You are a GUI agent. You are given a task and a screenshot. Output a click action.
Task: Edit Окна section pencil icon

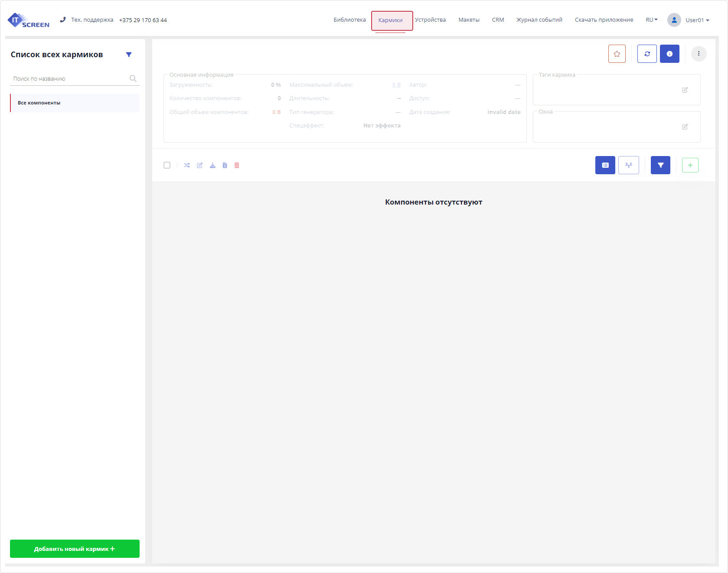pos(685,127)
